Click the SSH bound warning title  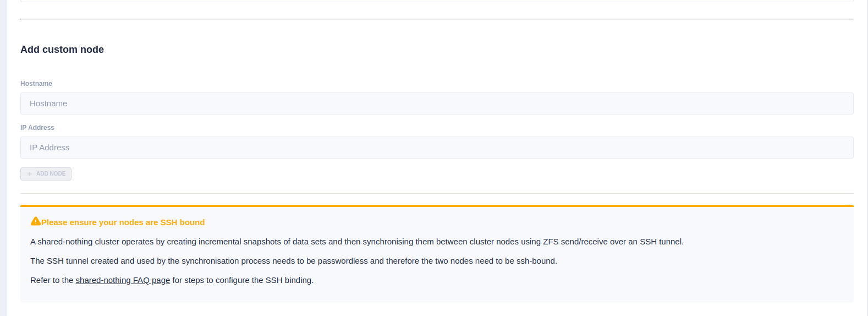click(123, 222)
